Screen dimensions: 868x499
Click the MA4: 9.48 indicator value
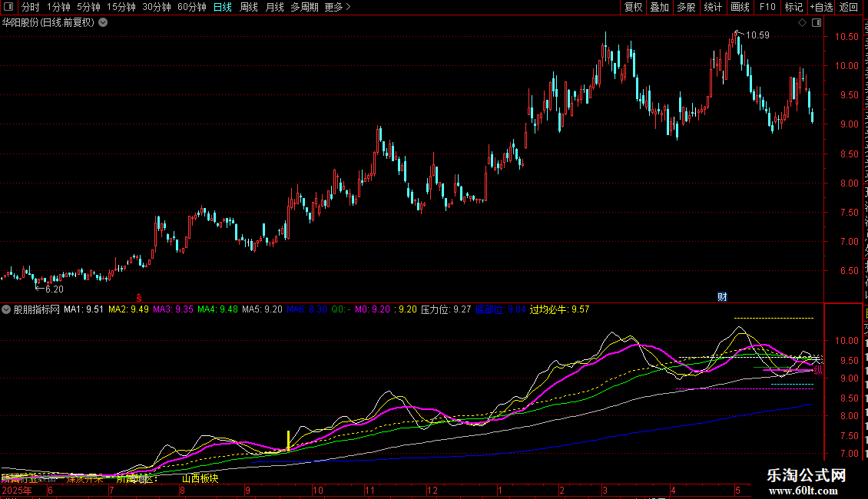tap(217, 310)
